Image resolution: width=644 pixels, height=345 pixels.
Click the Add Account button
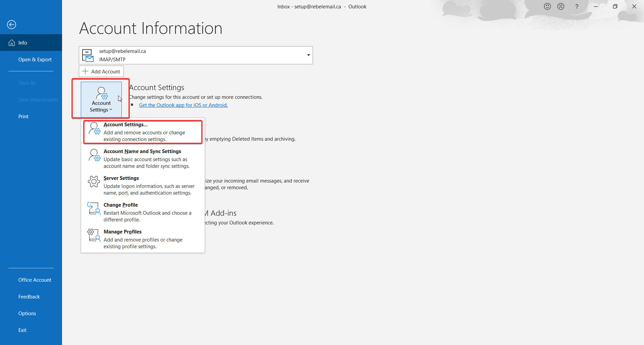(x=101, y=71)
